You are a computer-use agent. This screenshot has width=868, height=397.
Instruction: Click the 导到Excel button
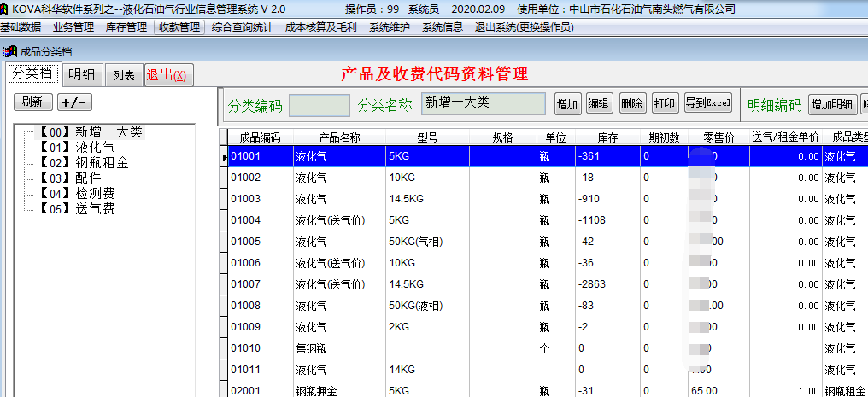point(708,102)
